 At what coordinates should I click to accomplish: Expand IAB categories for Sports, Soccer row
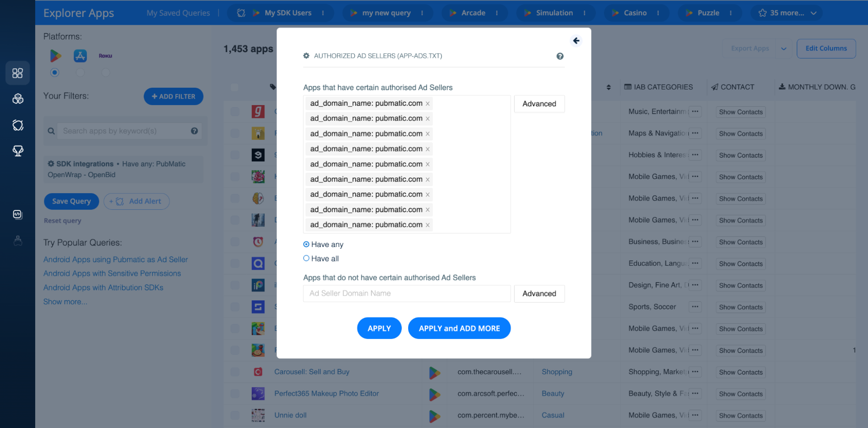[x=695, y=307]
